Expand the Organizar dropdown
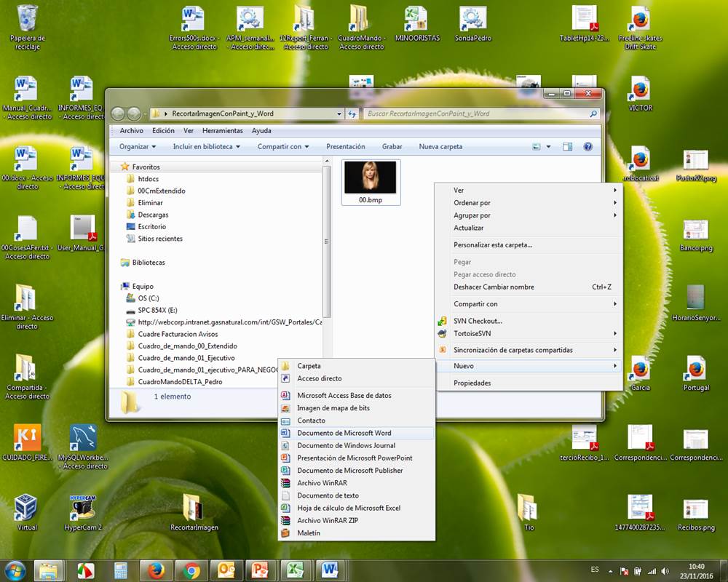Viewport: 728px width, 582px height. coord(137,146)
